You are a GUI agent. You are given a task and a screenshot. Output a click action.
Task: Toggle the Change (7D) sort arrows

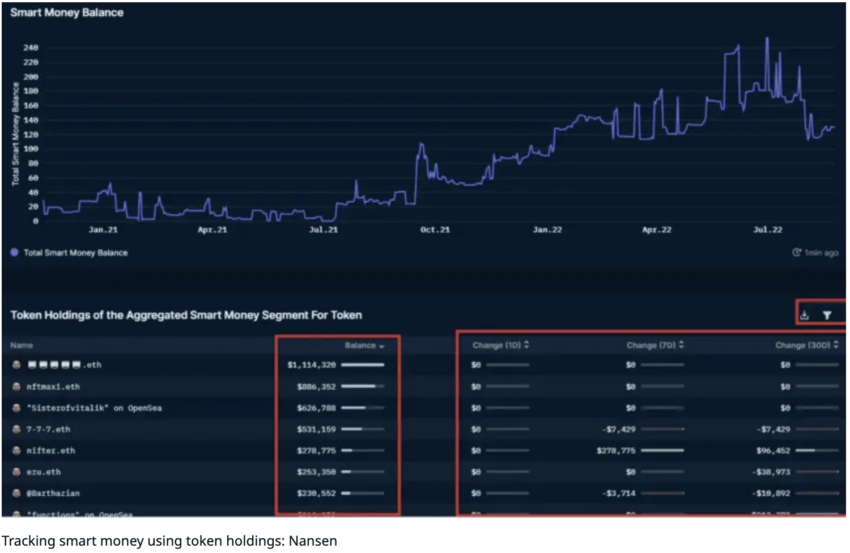(681, 345)
